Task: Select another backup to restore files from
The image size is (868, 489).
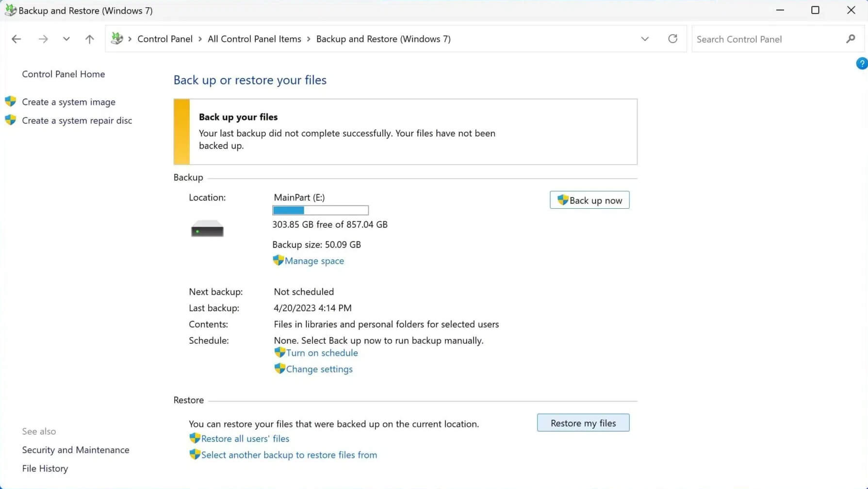Action: [289, 455]
